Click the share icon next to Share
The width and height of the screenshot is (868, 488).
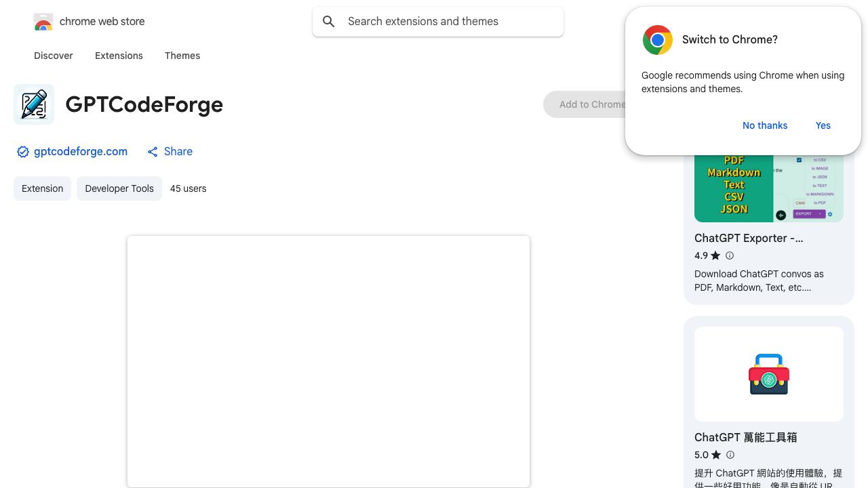153,152
